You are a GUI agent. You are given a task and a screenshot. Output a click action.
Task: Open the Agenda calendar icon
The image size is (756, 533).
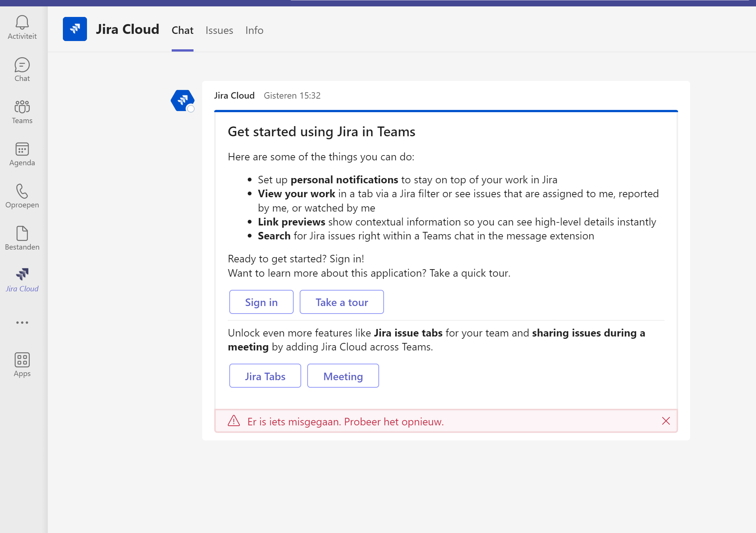tap(22, 153)
